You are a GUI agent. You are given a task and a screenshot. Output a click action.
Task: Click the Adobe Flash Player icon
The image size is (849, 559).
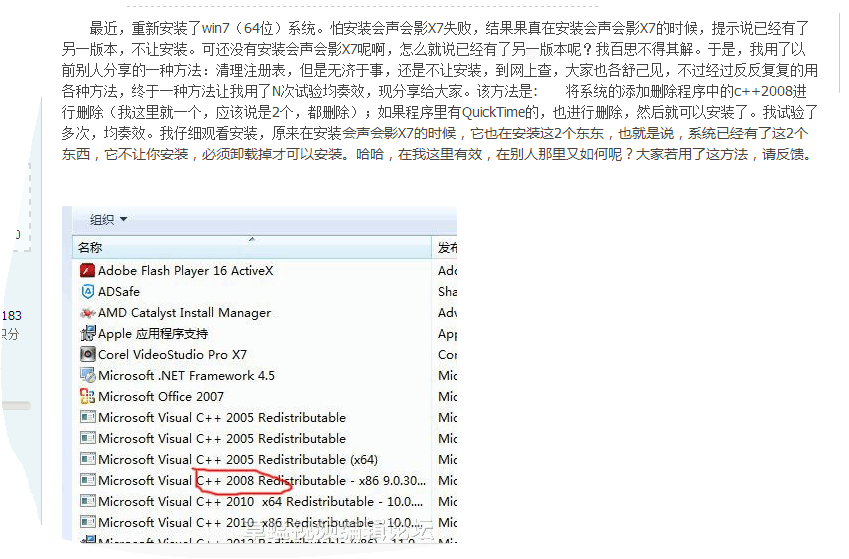click(x=87, y=270)
